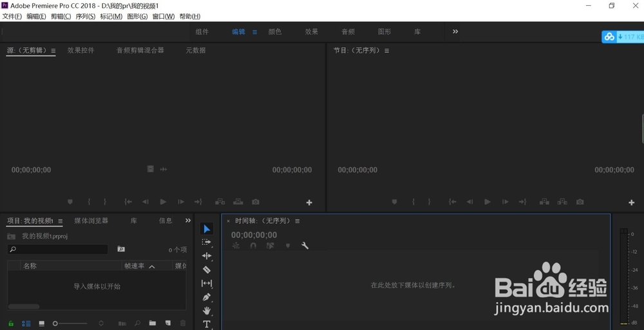Click the project panel horizontal scrollbar

[x=24, y=307]
